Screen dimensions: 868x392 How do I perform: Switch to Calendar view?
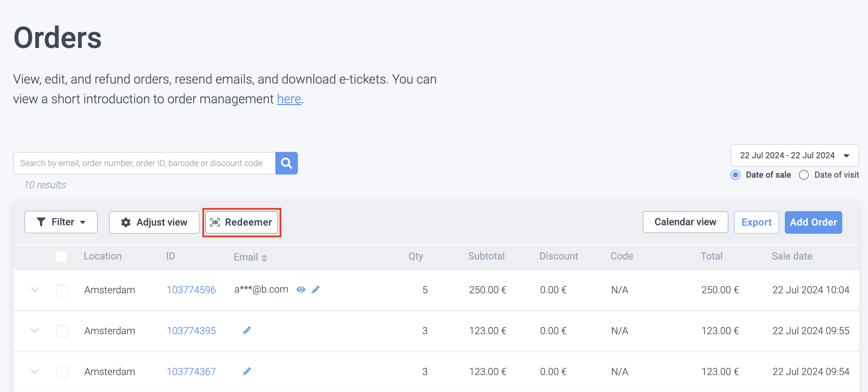point(685,222)
